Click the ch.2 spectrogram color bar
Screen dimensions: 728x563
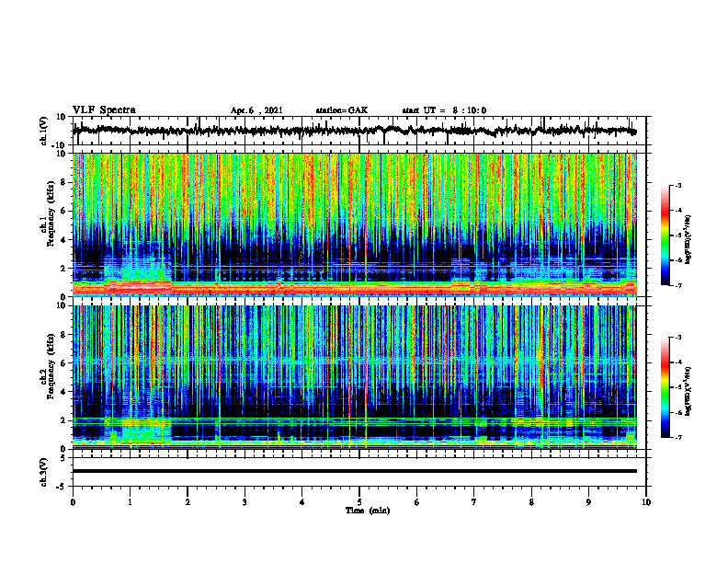(x=665, y=387)
